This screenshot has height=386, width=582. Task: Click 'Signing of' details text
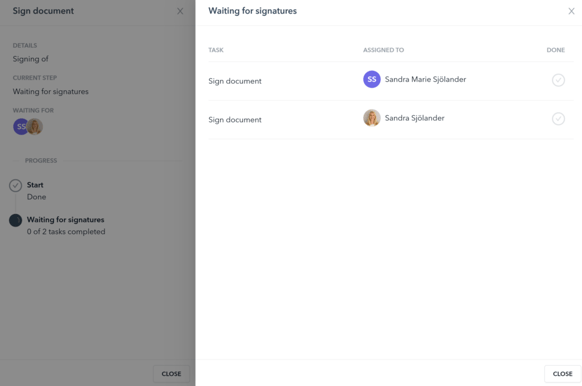click(30, 59)
